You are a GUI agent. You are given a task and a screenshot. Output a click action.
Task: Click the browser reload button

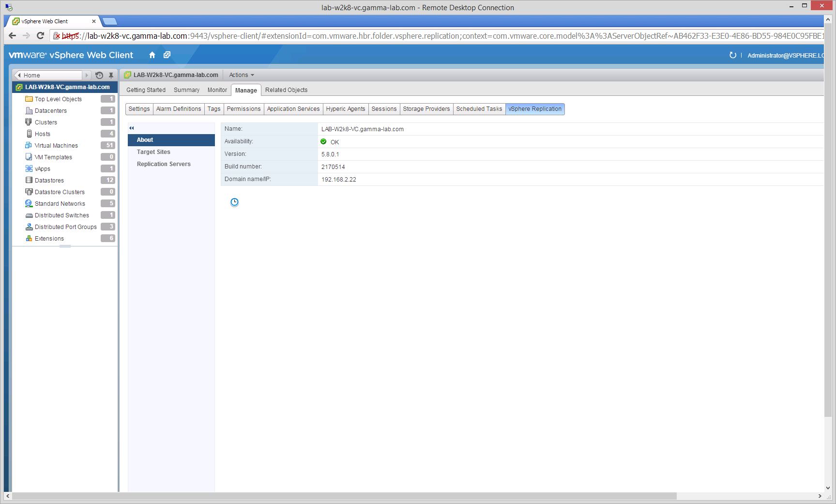pos(40,36)
